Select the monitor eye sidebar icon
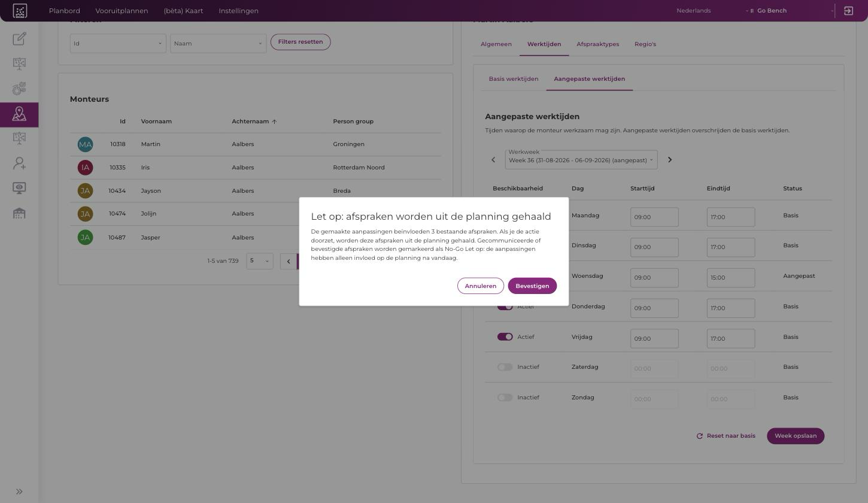The image size is (868, 503). pos(19,188)
